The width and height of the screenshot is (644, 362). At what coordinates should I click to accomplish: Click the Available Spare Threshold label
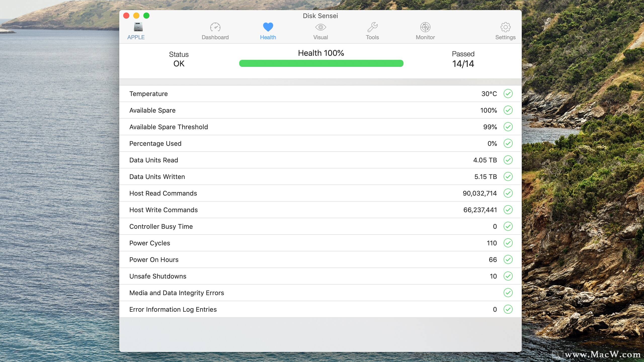[x=169, y=127]
